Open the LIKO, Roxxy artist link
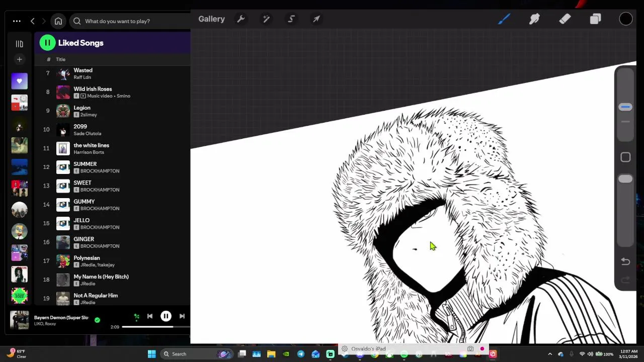The image size is (644, 362). pyautogui.click(x=45, y=324)
